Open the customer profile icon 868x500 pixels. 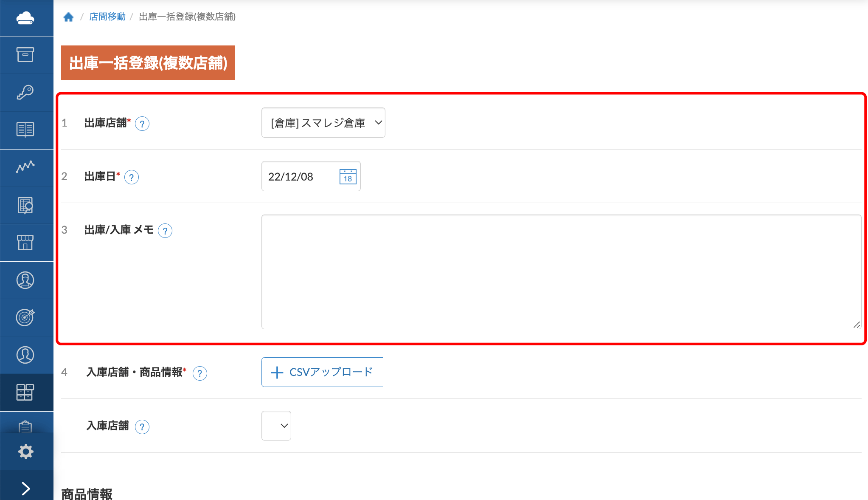pyautogui.click(x=26, y=280)
